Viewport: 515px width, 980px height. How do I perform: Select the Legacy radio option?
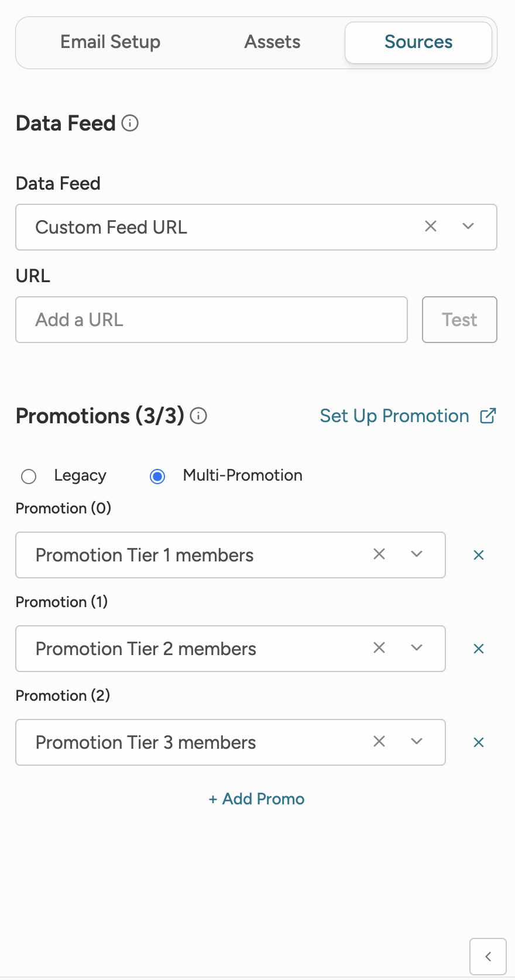[x=29, y=477]
